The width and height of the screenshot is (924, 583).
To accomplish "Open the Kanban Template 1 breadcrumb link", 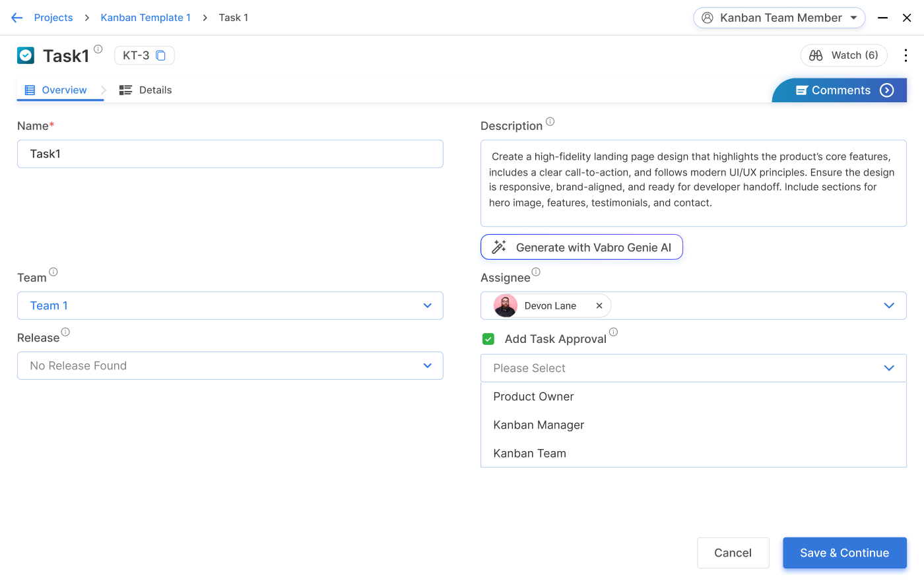I will [145, 18].
